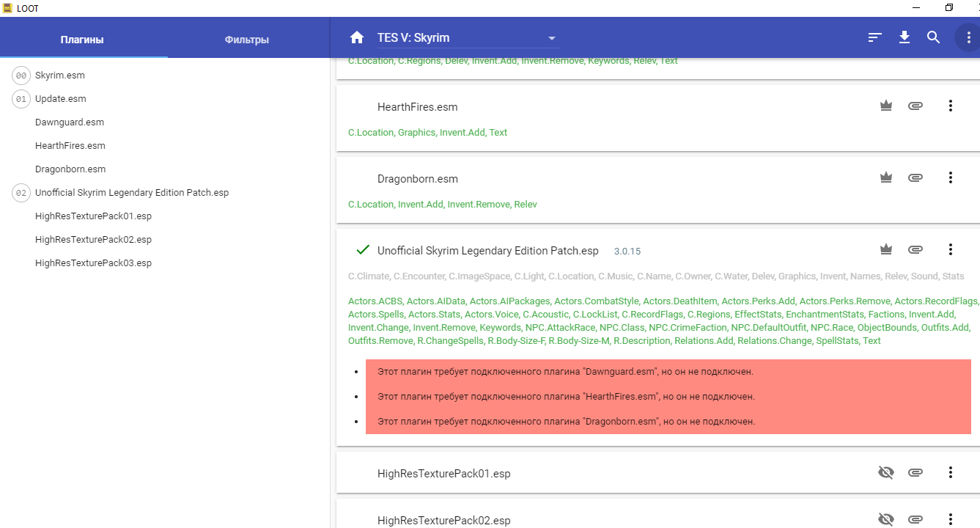980x528 pixels.
Task: Select HighResTexturePack03.esp in the plugins sidebar
Action: tap(93, 263)
